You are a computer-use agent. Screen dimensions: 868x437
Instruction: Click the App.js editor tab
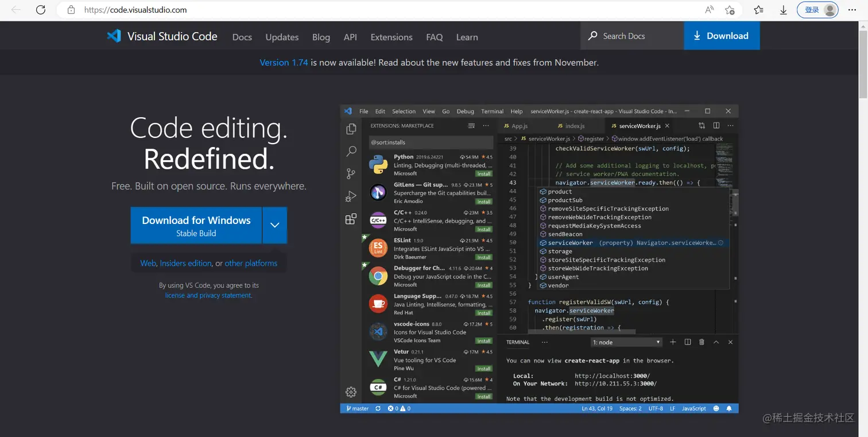coord(516,126)
